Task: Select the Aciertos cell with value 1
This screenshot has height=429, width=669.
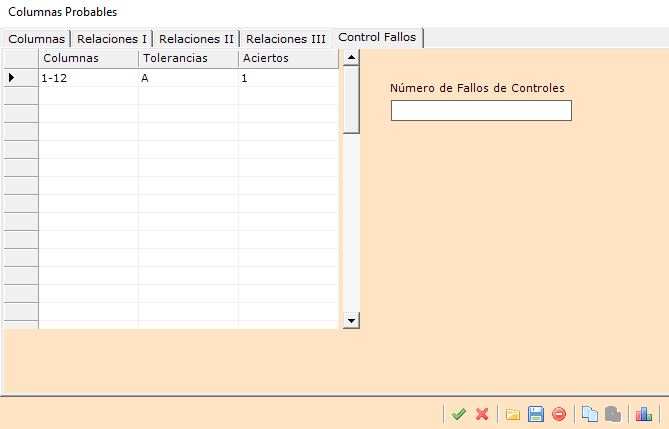Action: (288, 78)
